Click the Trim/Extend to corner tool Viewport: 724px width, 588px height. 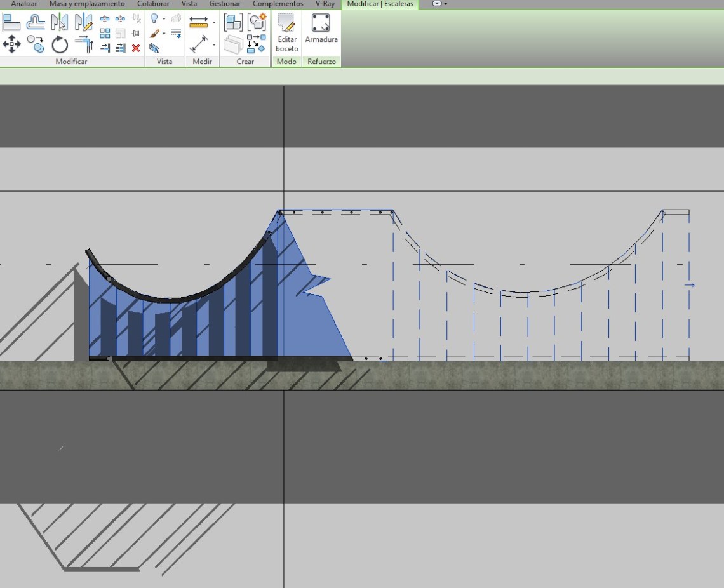83,44
